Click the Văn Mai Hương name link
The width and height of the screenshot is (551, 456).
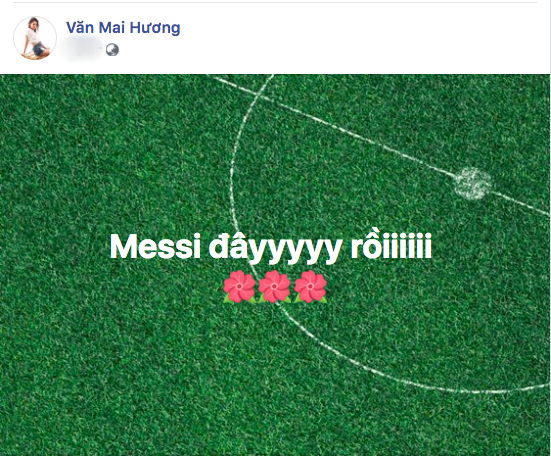point(123,28)
